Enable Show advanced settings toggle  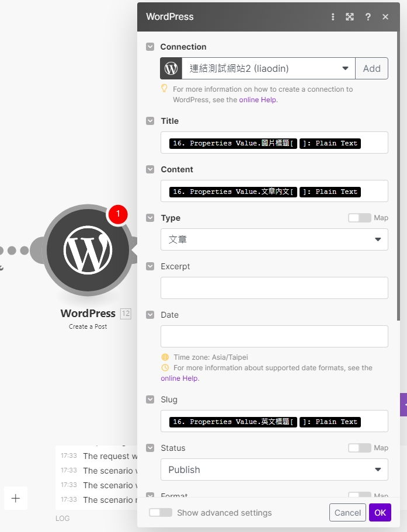coord(161,512)
